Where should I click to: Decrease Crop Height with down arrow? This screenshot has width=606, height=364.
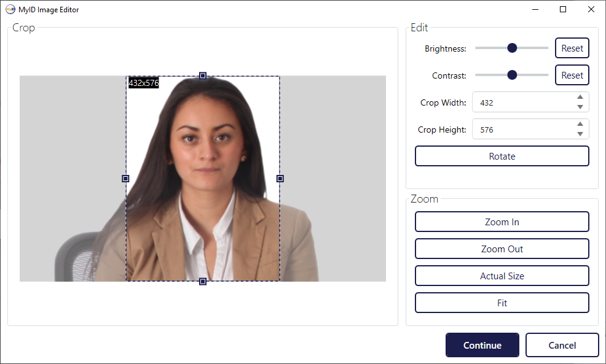point(580,134)
